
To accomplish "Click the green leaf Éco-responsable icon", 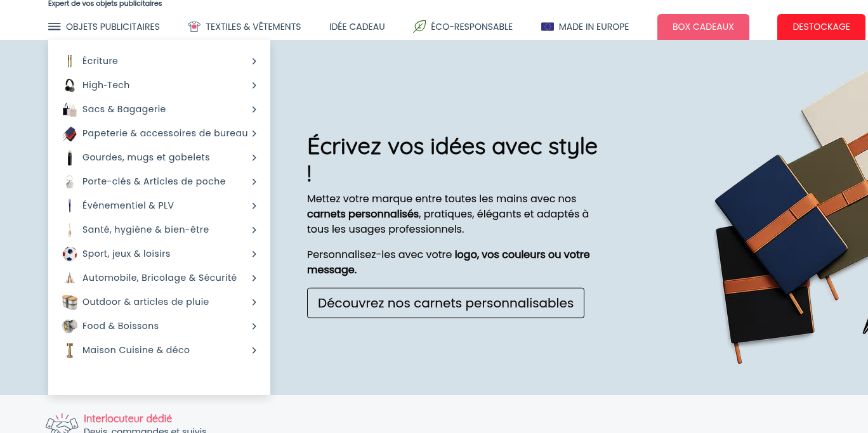I will pos(419,27).
